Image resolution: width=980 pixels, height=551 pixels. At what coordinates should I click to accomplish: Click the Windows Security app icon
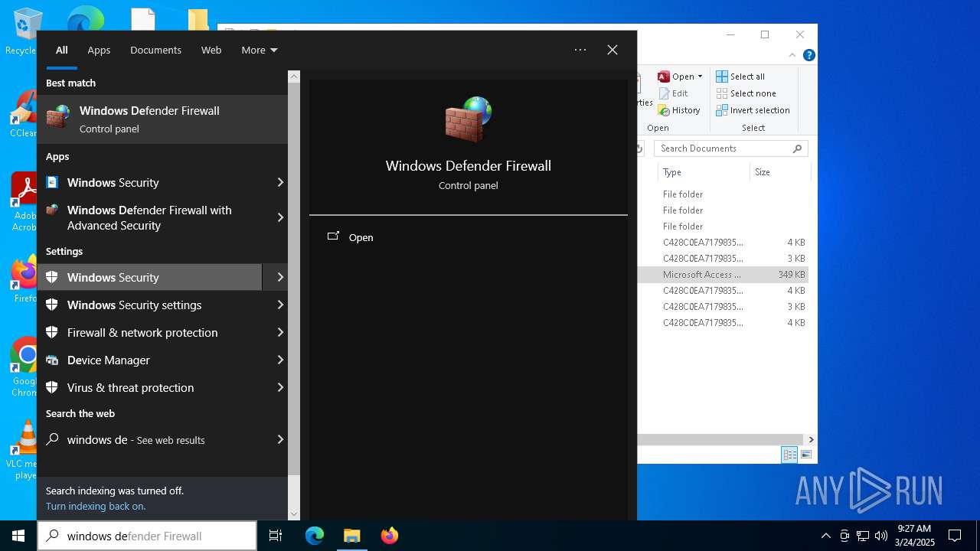point(52,182)
